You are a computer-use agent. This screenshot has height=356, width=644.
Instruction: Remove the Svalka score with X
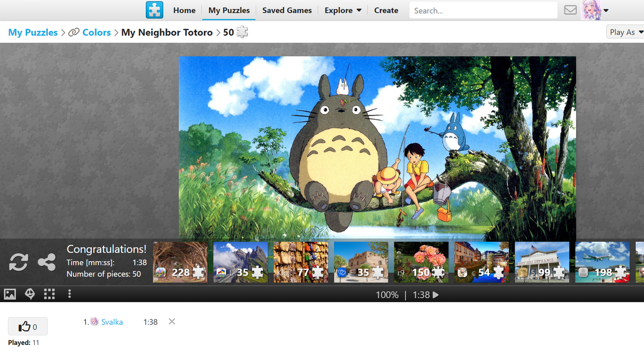tap(172, 321)
